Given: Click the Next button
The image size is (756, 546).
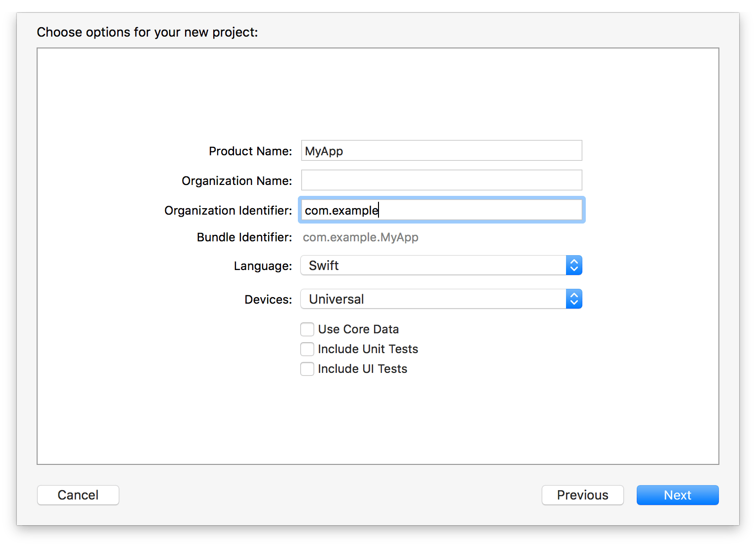Looking at the screenshot, I should point(677,495).
